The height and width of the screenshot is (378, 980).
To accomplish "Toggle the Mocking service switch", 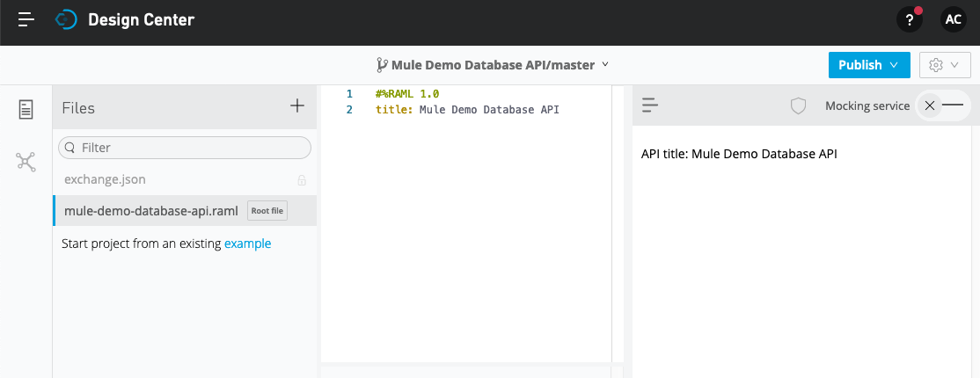I will click(944, 105).
